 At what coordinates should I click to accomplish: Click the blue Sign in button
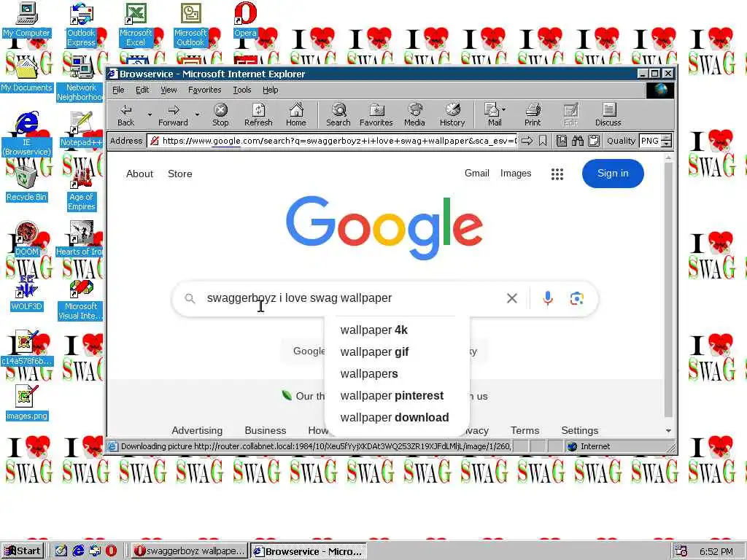(x=613, y=174)
